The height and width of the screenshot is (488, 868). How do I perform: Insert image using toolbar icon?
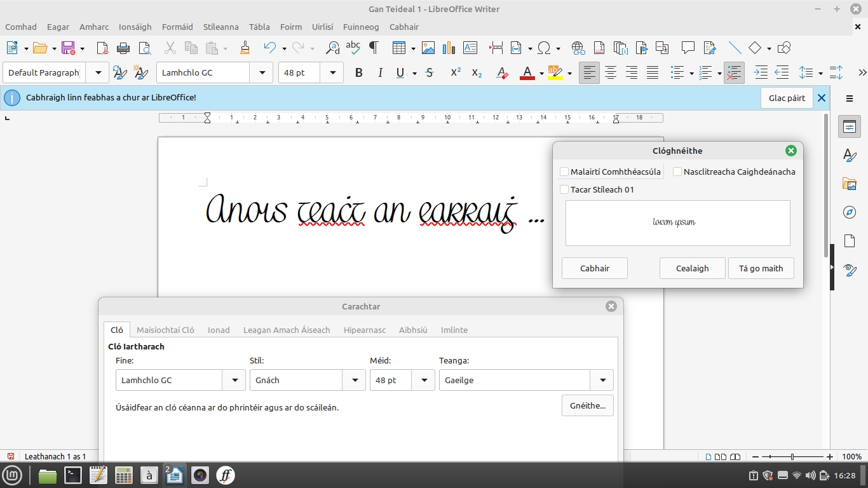[428, 48]
